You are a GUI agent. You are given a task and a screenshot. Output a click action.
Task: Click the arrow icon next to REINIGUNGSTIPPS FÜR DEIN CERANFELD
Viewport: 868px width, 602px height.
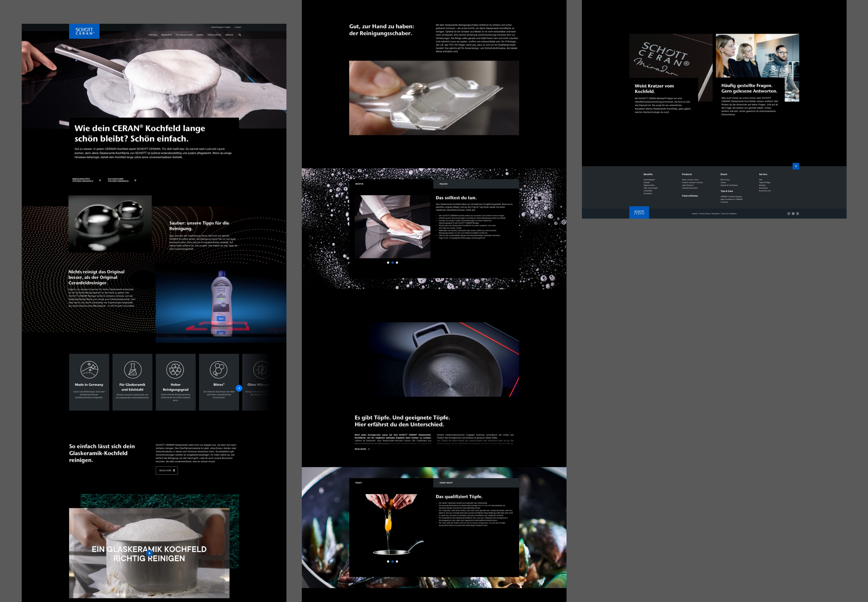click(x=100, y=180)
